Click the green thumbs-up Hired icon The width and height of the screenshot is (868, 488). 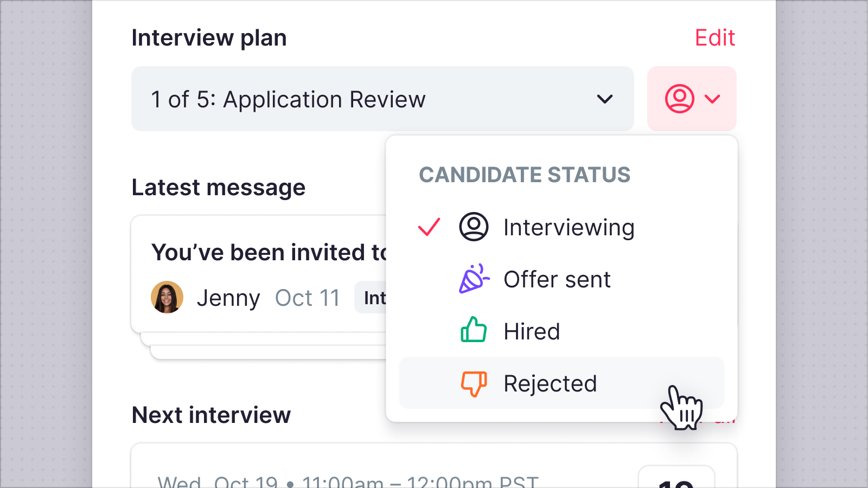tap(474, 330)
